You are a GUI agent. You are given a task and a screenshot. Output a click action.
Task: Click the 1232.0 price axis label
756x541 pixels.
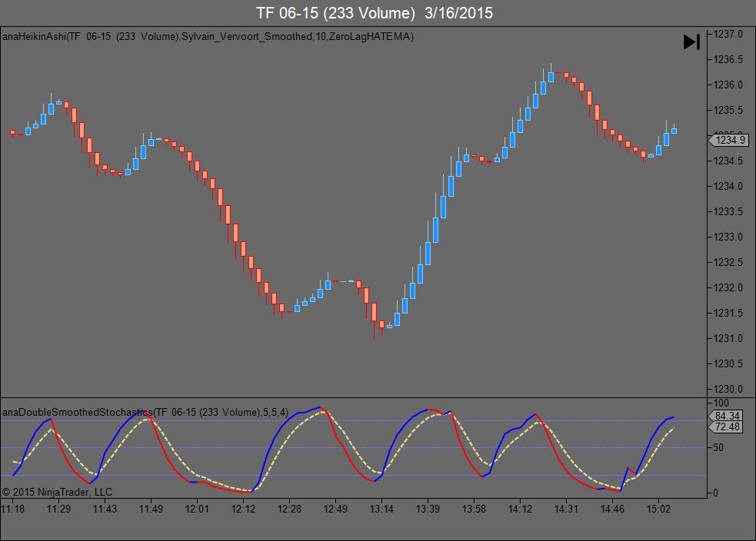(728, 287)
